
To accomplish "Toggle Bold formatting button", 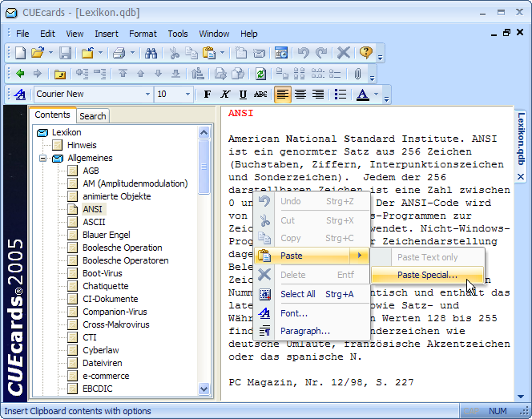I will click(208, 95).
